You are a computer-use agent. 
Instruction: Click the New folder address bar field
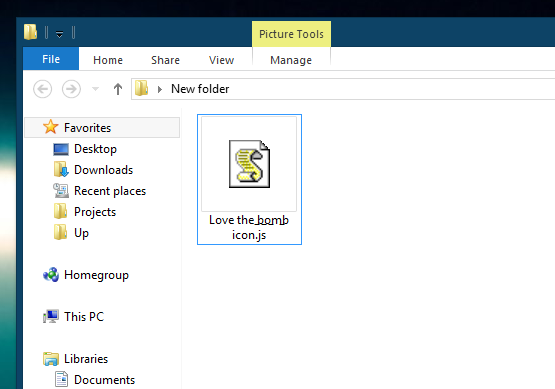343,89
